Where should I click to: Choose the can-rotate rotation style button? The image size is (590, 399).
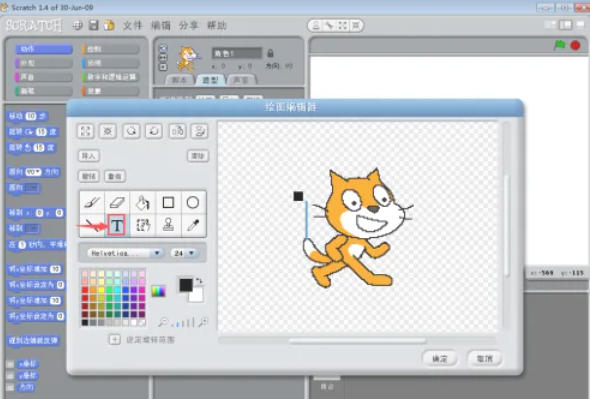[x=163, y=49]
